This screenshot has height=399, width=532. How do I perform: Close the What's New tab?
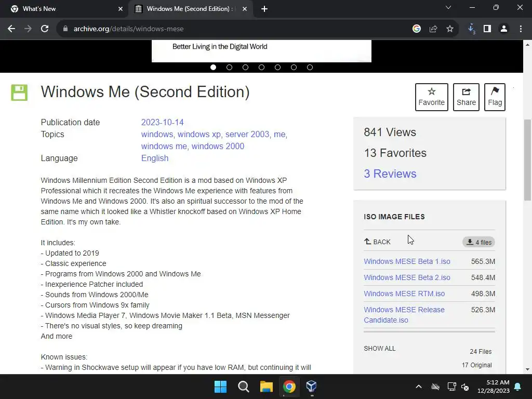coord(121,9)
